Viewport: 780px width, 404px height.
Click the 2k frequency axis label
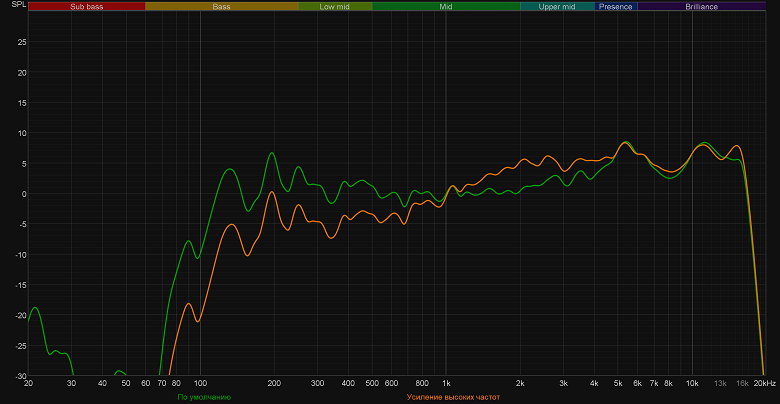point(520,383)
